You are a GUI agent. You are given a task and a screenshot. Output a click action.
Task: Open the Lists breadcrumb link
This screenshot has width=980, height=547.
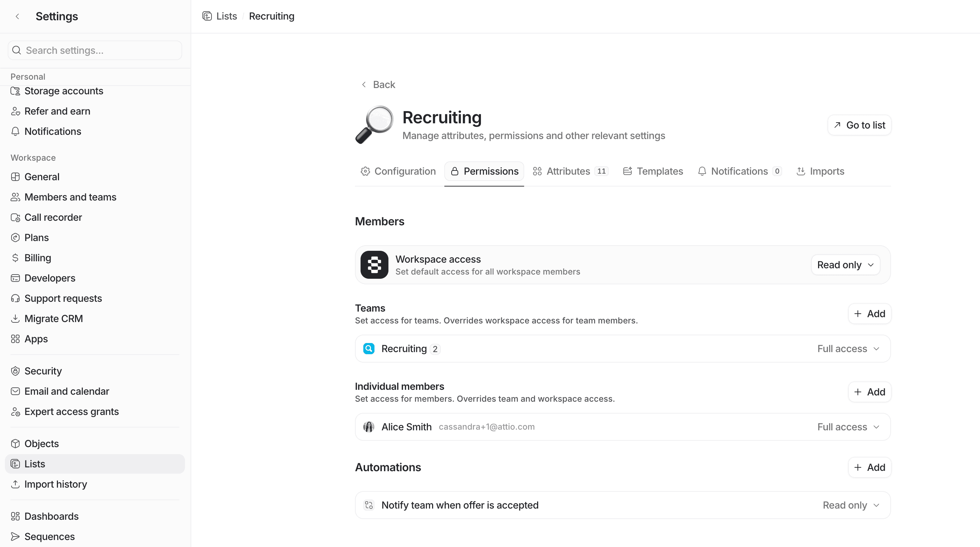pos(227,16)
